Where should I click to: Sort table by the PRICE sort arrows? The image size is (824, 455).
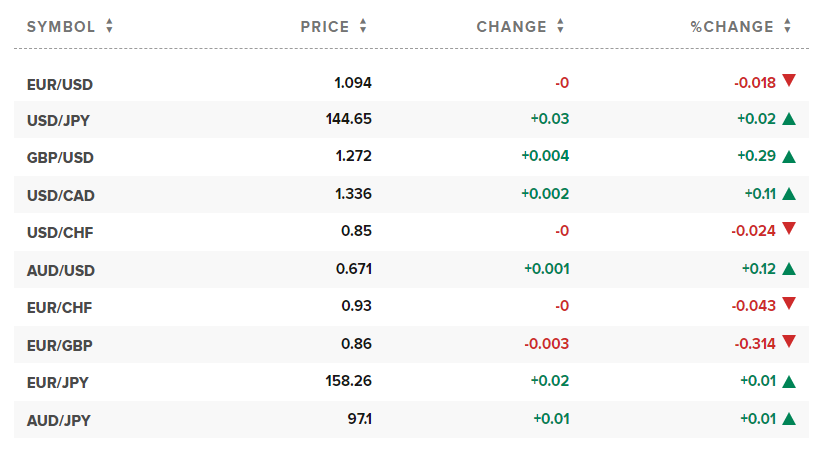coord(363,26)
